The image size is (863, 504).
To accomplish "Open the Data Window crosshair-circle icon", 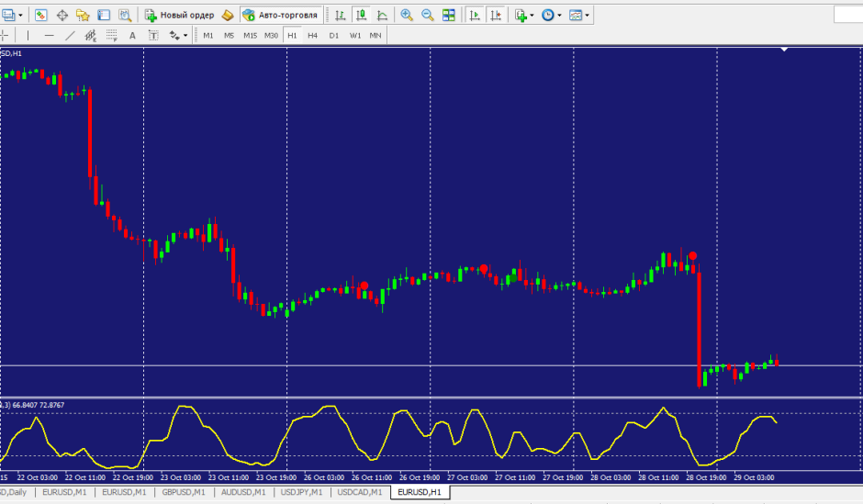I will click(62, 16).
